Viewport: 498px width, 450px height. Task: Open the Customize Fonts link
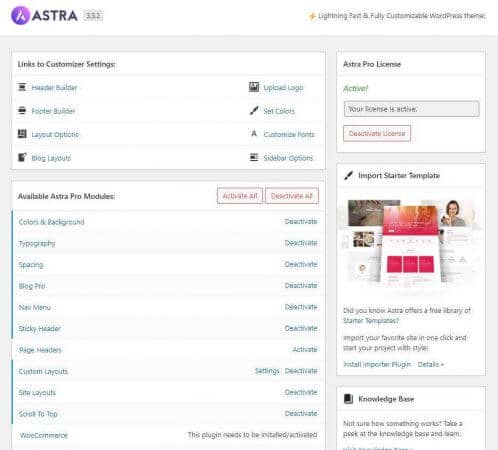click(x=289, y=134)
